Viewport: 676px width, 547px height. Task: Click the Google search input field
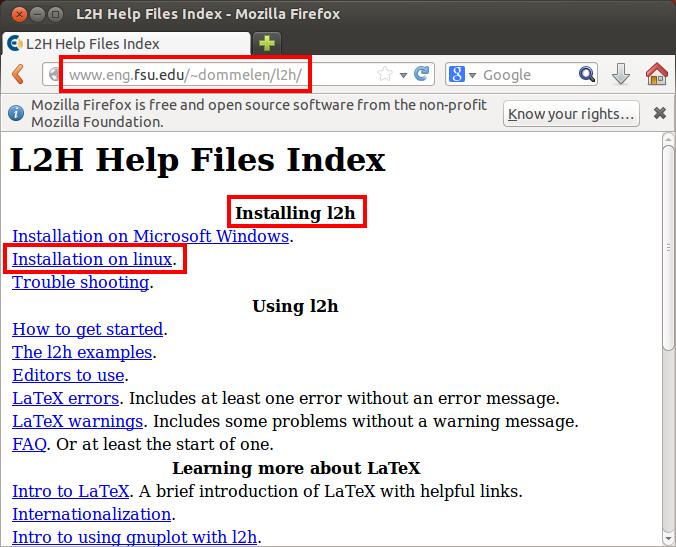pyautogui.click(x=525, y=75)
